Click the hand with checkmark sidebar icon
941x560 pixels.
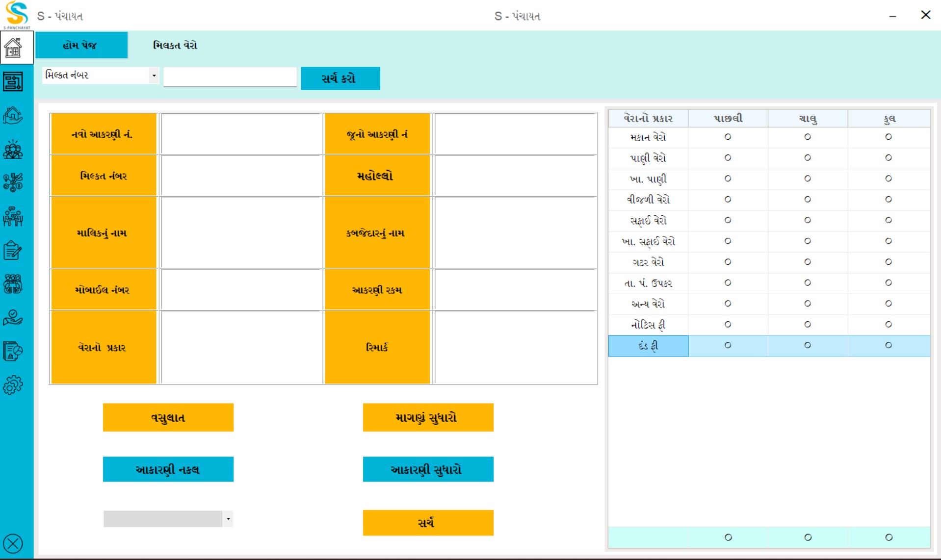coord(13,318)
